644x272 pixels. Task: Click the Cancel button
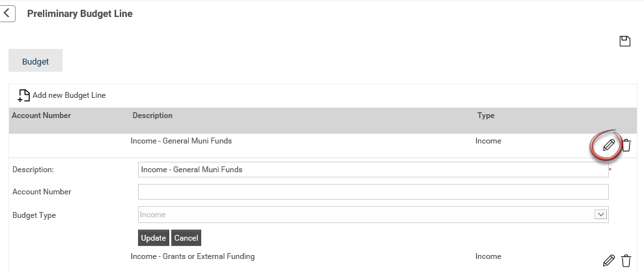click(186, 238)
